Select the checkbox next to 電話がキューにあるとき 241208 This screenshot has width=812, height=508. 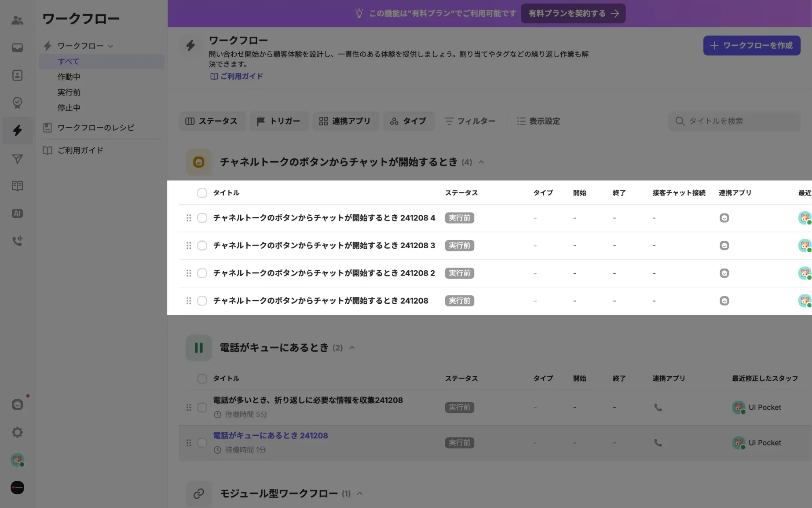coord(202,443)
